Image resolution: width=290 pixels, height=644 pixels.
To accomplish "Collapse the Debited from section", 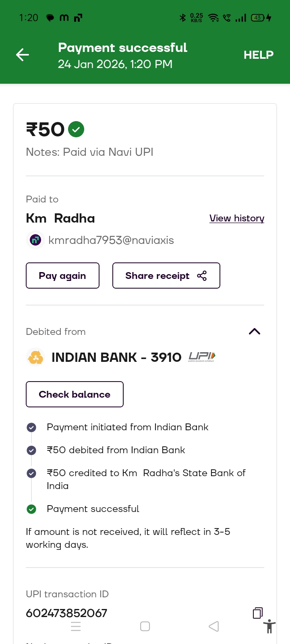I will 255,332.
